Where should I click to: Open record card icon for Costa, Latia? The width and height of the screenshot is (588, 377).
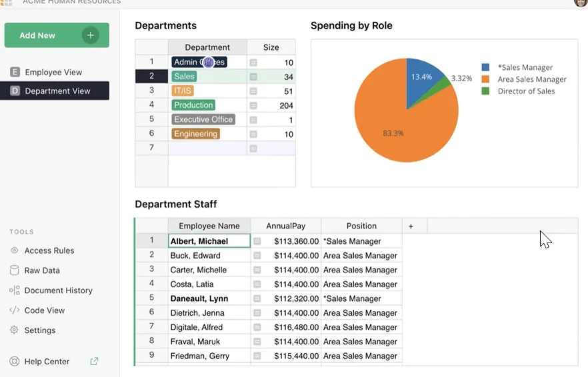[257, 284]
